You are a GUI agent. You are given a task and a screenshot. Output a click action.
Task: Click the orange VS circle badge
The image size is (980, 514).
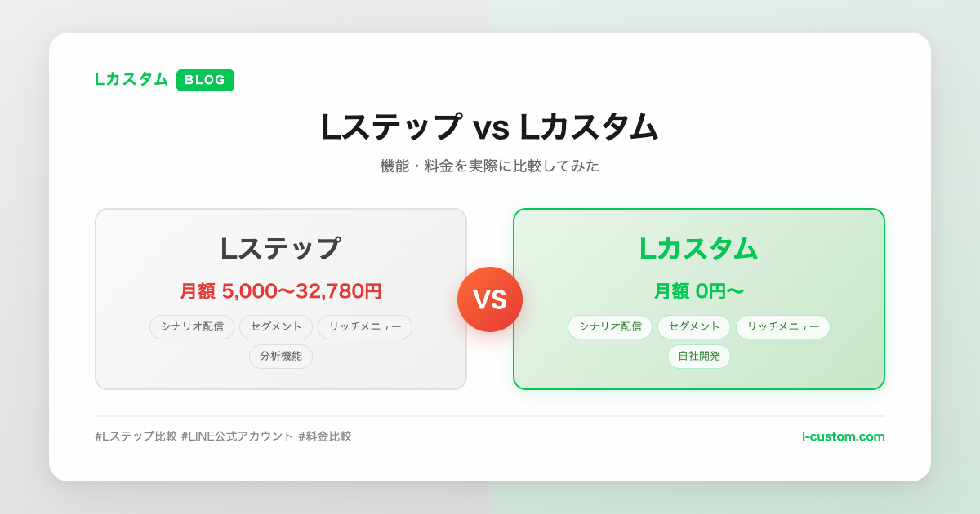[490, 299]
